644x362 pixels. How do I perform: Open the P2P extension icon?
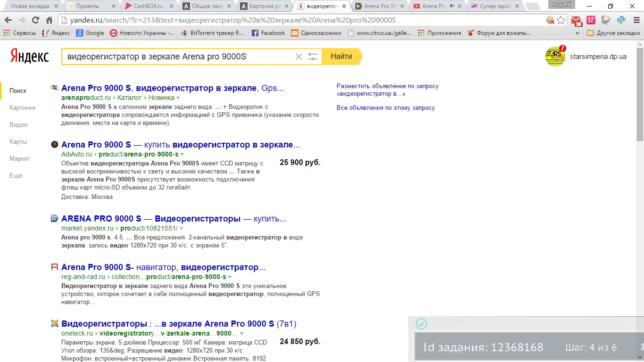coord(621,20)
